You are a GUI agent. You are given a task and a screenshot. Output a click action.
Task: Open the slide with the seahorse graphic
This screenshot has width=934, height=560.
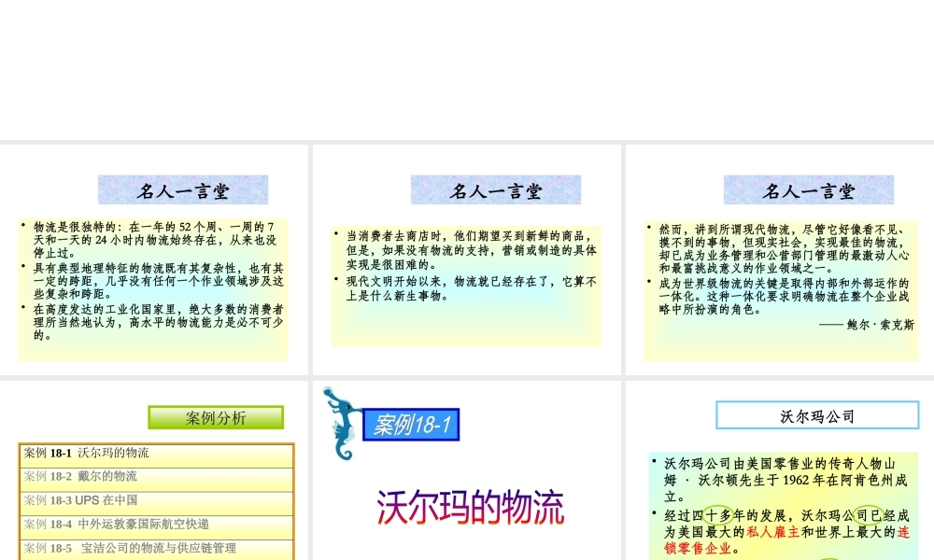pyautogui.click(x=466, y=470)
